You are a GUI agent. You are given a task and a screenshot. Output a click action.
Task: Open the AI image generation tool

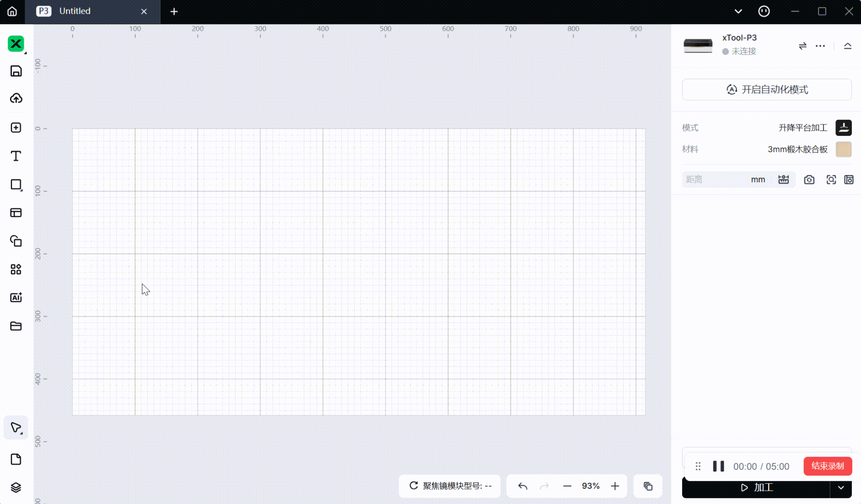click(x=16, y=297)
